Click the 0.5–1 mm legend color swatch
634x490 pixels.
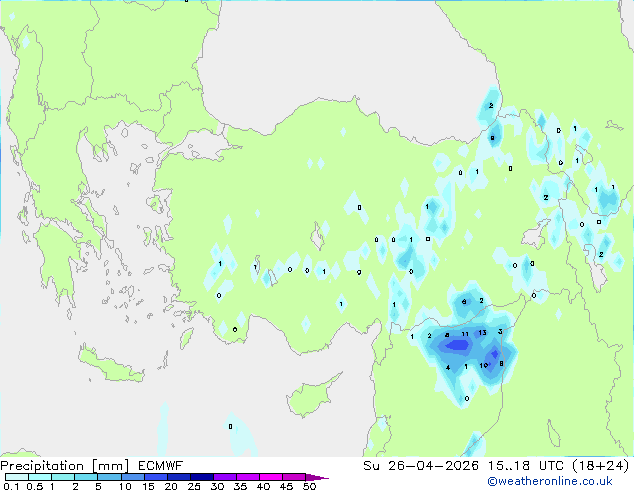(x=40, y=477)
